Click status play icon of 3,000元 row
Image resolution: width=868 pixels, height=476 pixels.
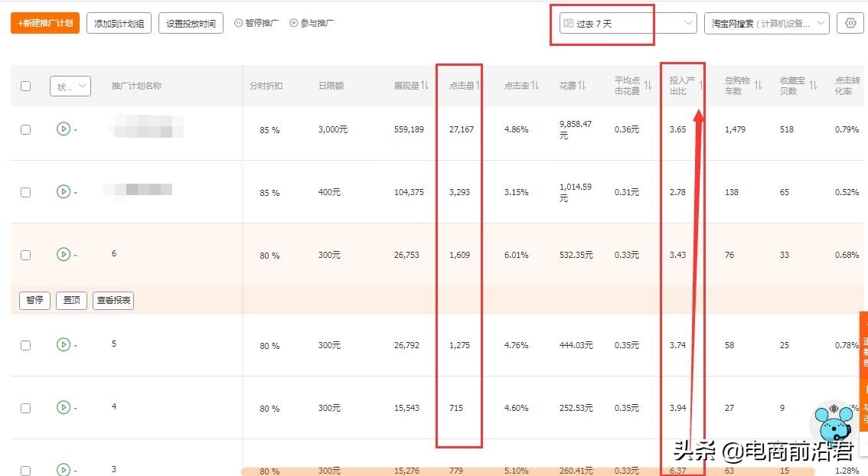[x=63, y=129]
